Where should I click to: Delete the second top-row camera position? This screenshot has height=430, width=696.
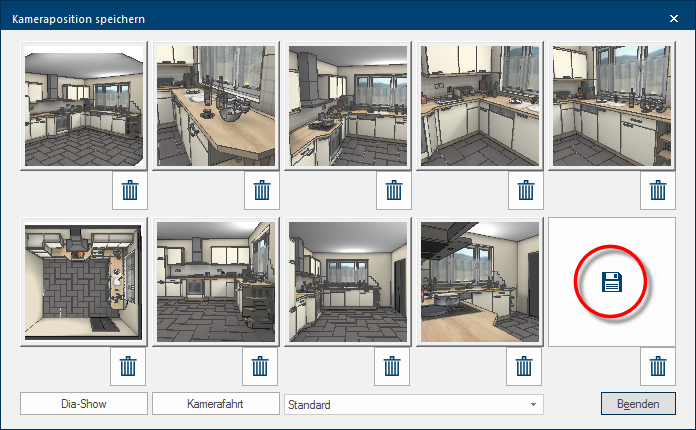pos(261,190)
